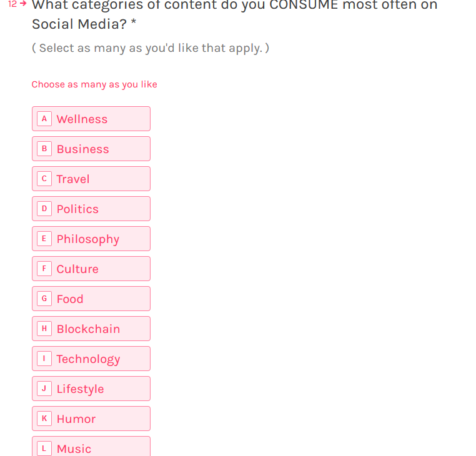The height and width of the screenshot is (456, 476).
Task: Select the Wellness option
Action: (91, 119)
